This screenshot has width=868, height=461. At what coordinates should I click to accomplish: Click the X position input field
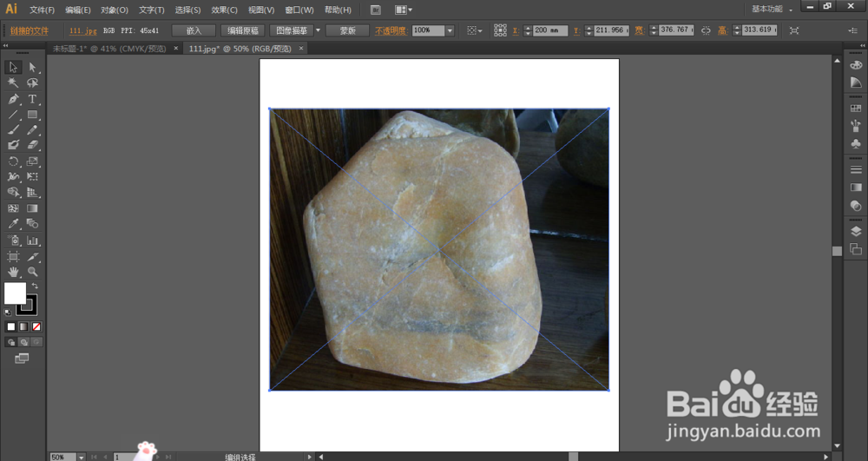[x=550, y=30]
